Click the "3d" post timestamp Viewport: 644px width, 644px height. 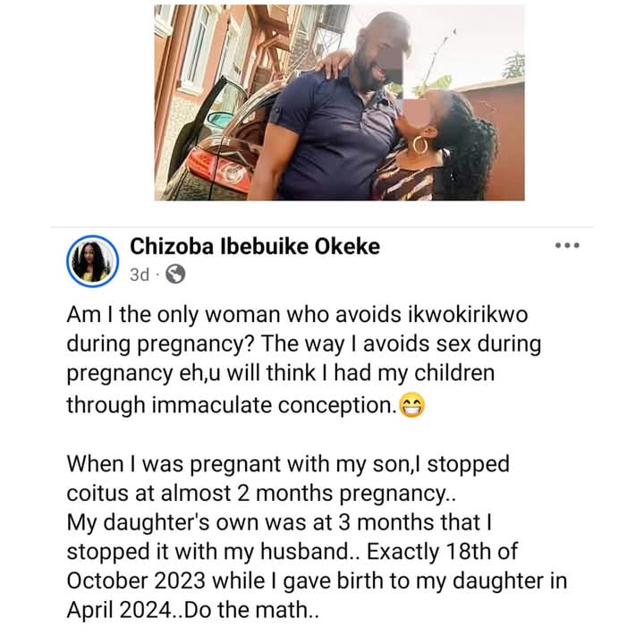(139, 275)
